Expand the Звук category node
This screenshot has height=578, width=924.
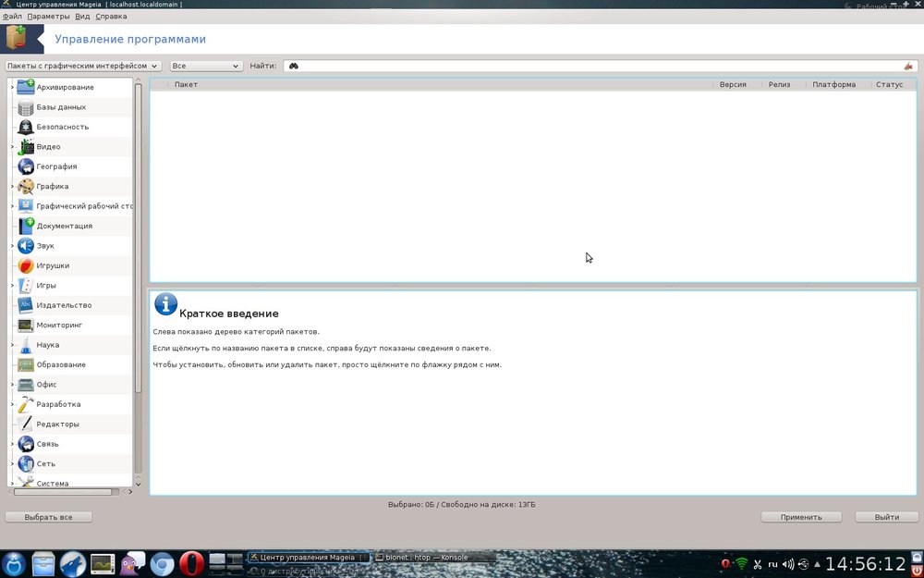point(12,246)
